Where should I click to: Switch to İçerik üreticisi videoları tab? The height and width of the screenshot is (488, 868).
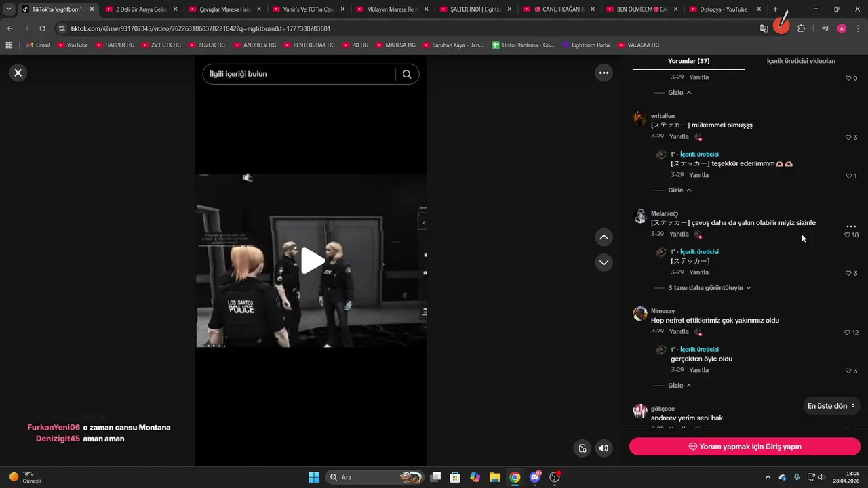click(801, 61)
